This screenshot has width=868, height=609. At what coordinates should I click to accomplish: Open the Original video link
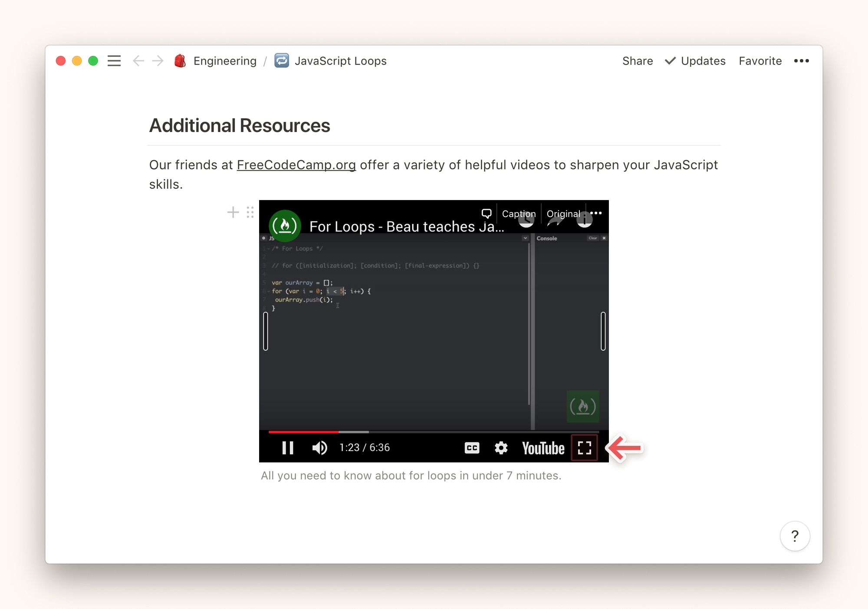pos(563,214)
